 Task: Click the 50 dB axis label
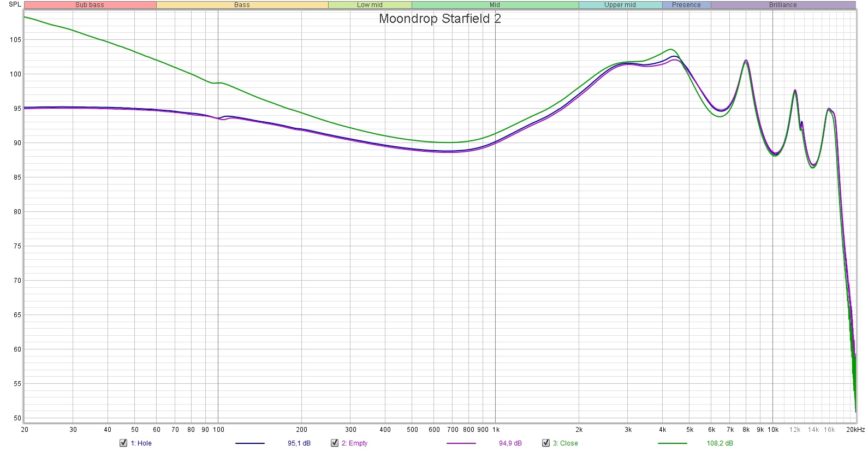click(17, 418)
